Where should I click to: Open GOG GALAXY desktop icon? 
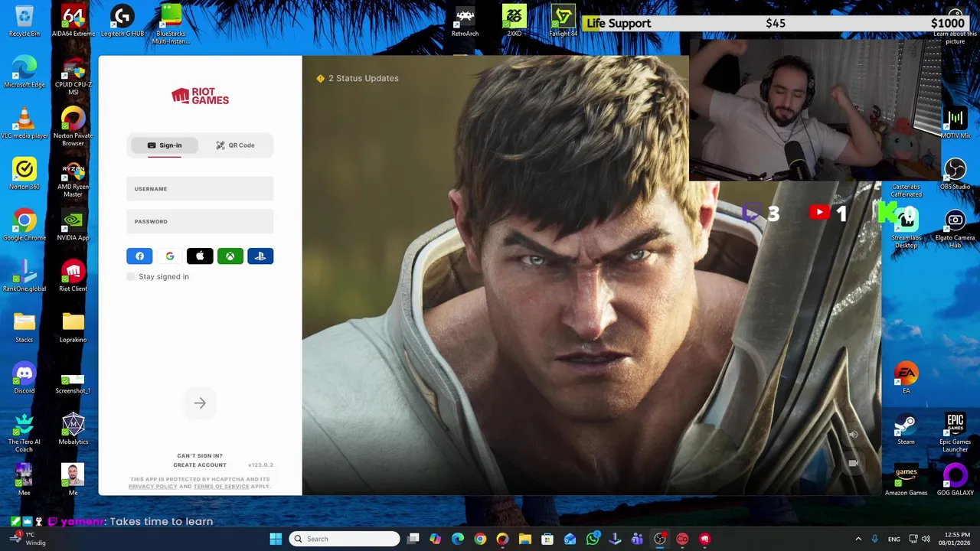click(955, 481)
